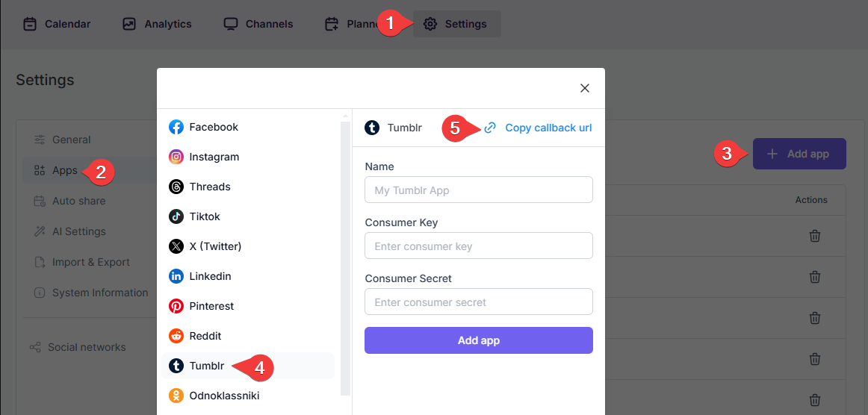This screenshot has height=415, width=868.
Task: Click the Settings gear icon
Action: [x=430, y=25]
